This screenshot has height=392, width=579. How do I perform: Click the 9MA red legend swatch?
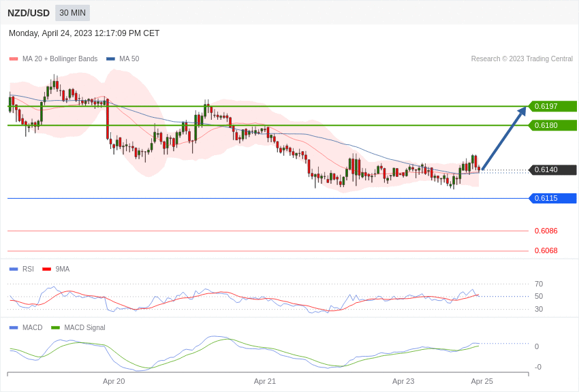pyautogui.click(x=47, y=269)
